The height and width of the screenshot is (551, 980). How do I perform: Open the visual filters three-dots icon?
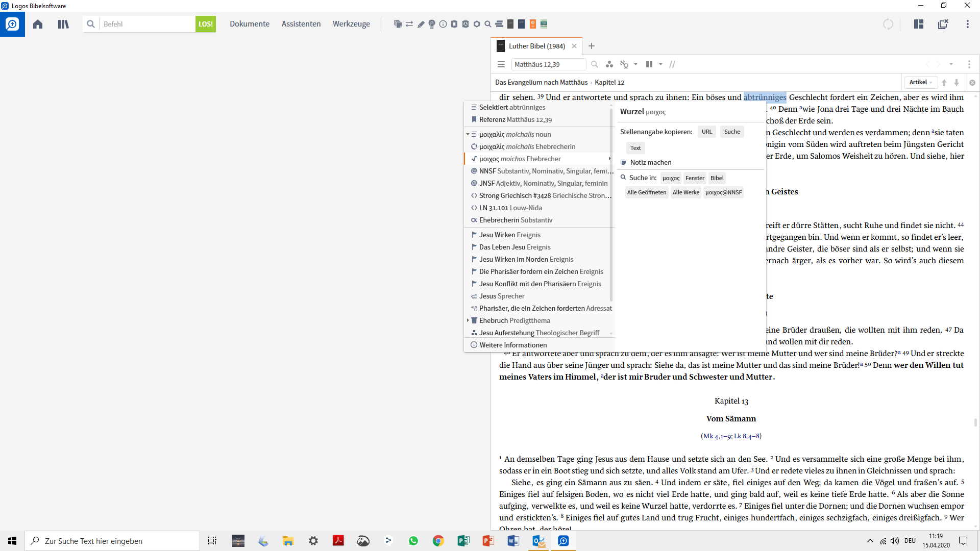(609, 64)
